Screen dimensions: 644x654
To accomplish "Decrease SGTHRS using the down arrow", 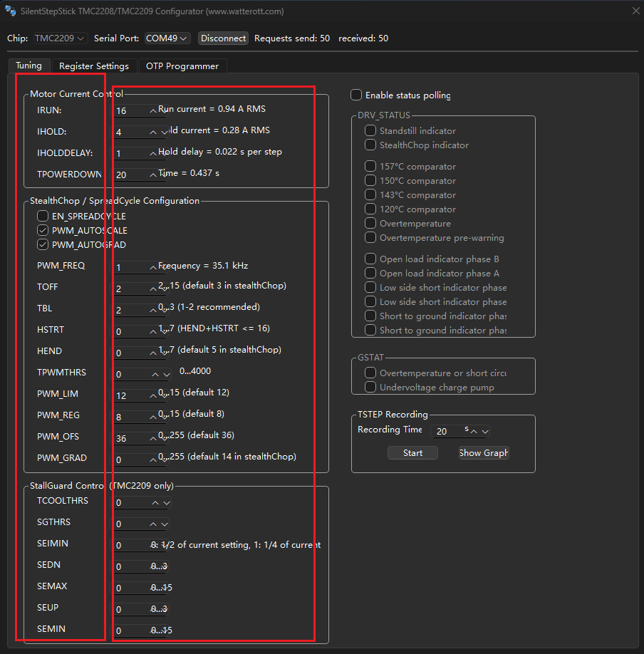I will [x=167, y=524].
